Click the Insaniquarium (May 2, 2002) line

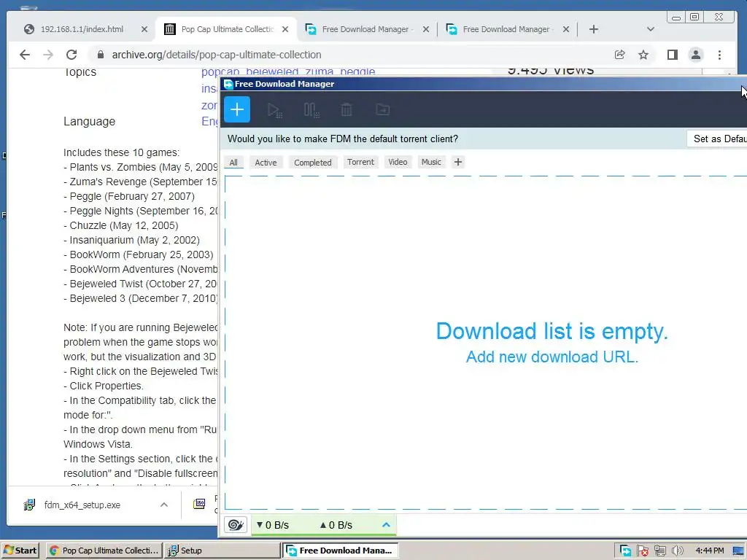click(131, 240)
